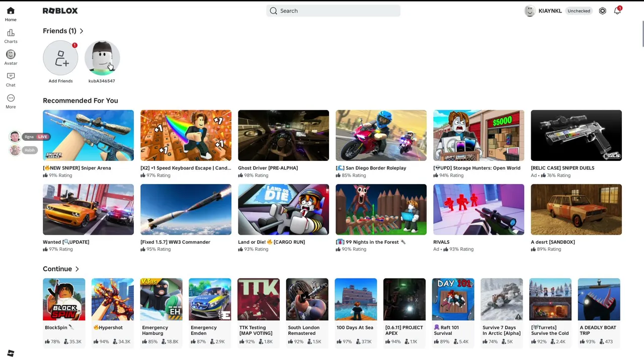Continue playing Survive the Cold

tap(550, 299)
